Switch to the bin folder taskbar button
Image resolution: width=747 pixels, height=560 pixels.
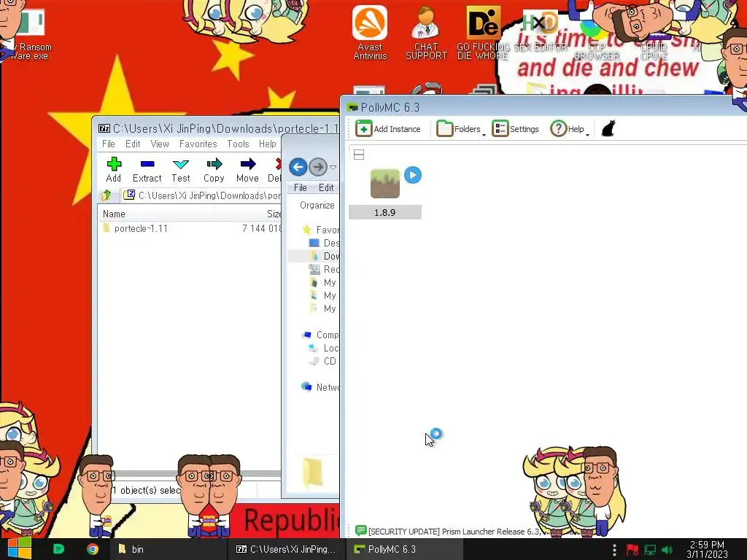point(169,549)
